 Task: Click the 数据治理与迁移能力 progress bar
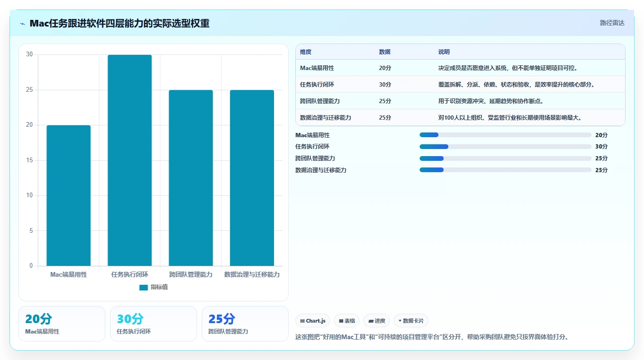(x=505, y=170)
